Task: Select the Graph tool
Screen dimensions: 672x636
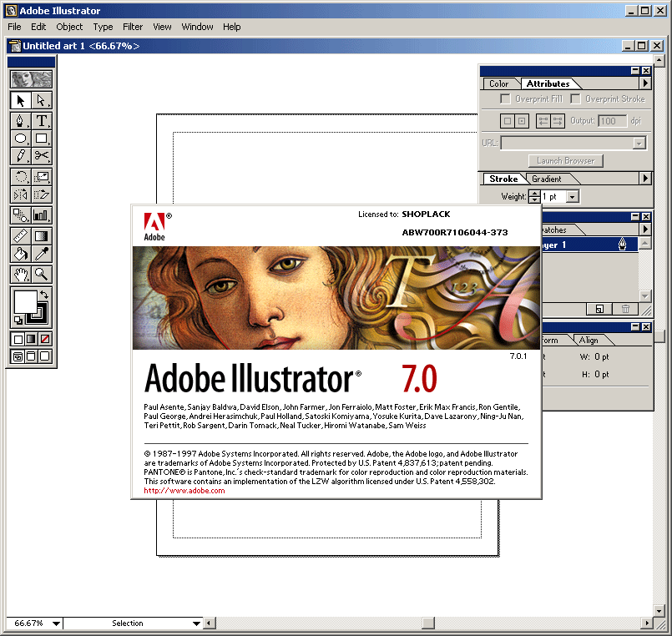Action: (42, 215)
